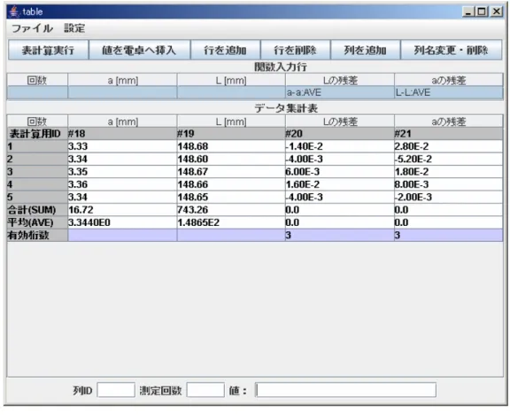Select cell 3.36 in row 4

tap(122, 184)
